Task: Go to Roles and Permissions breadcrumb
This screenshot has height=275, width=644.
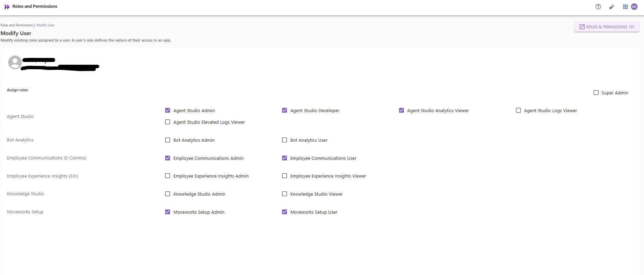Action: pos(17,25)
